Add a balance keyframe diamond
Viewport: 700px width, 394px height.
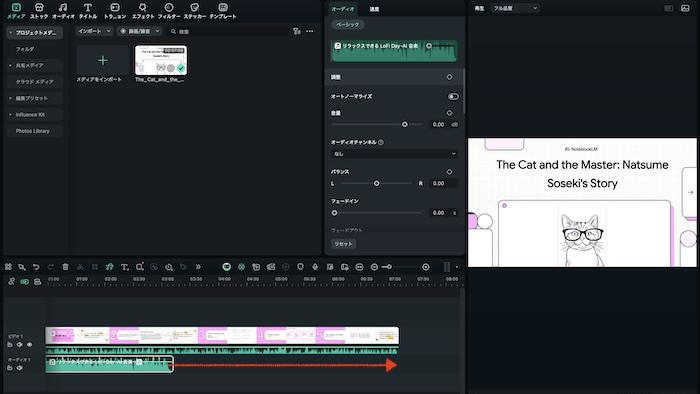point(449,172)
